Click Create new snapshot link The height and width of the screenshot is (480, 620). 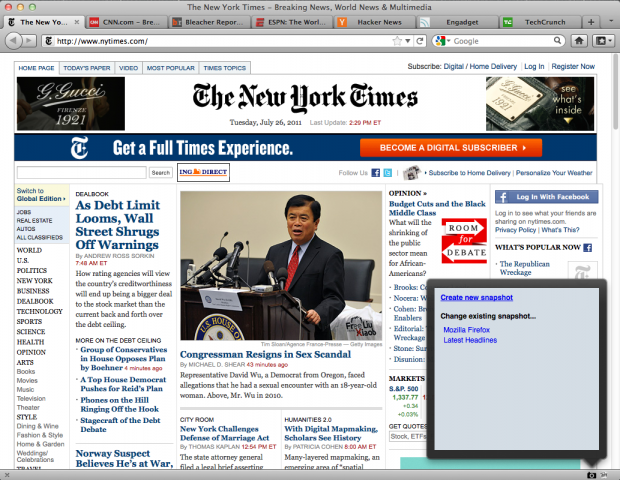476,298
